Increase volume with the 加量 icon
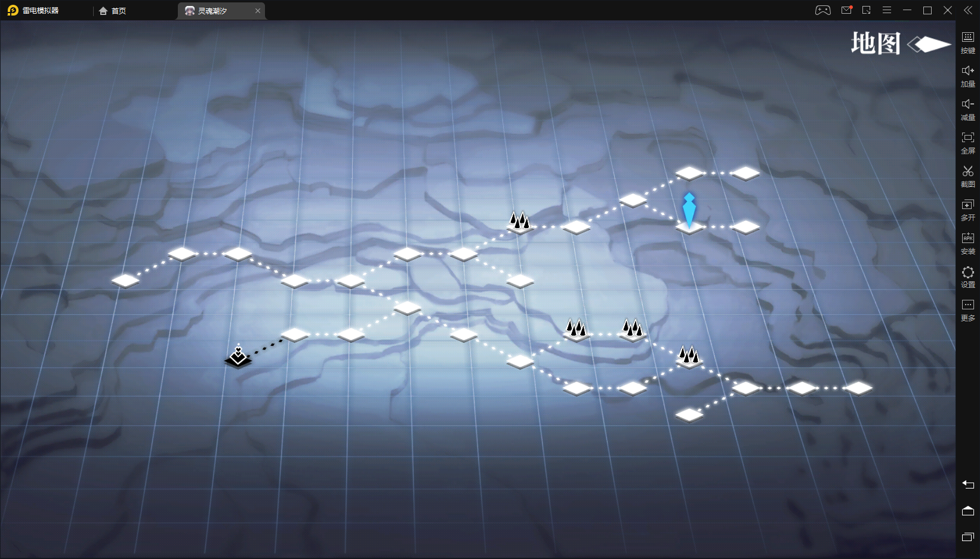 click(x=968, y=76)
